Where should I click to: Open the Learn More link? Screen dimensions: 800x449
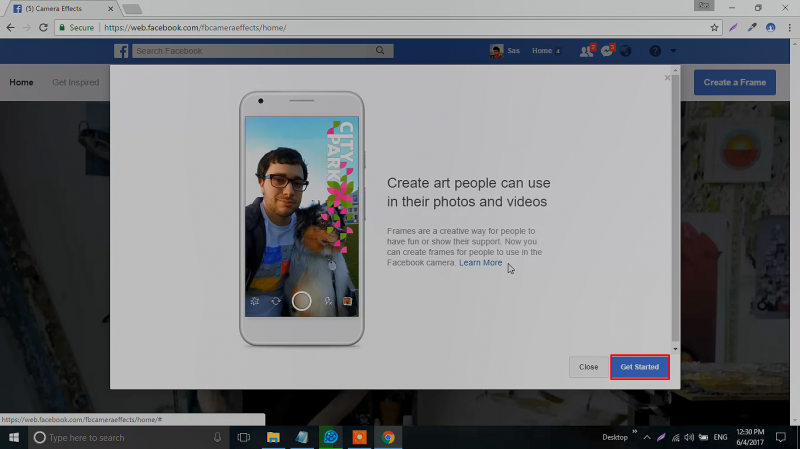click(x=481, y=263)
